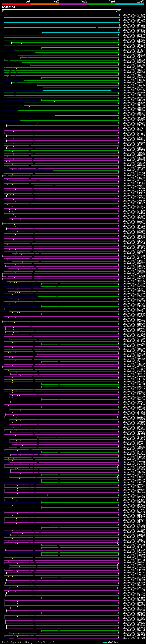Select the white query sequence bar

(62, 9)
